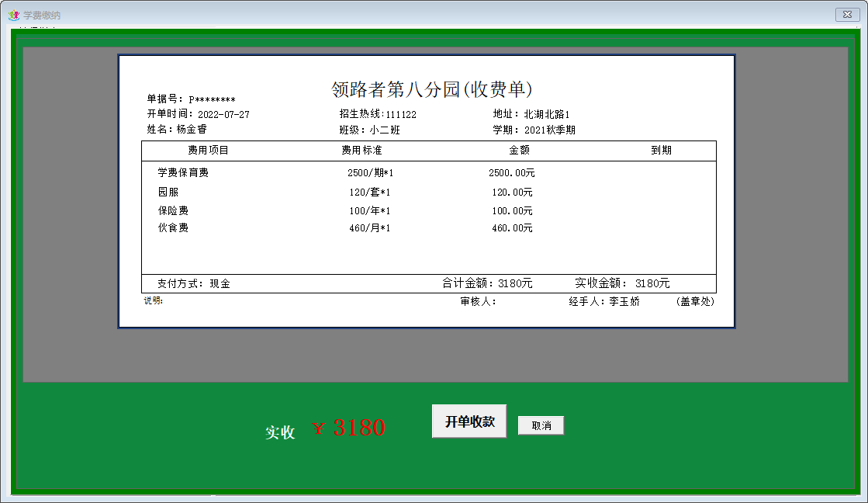The image size is (868, 503).
Task: Select the 班级 value 小二班
Action: 384,130
